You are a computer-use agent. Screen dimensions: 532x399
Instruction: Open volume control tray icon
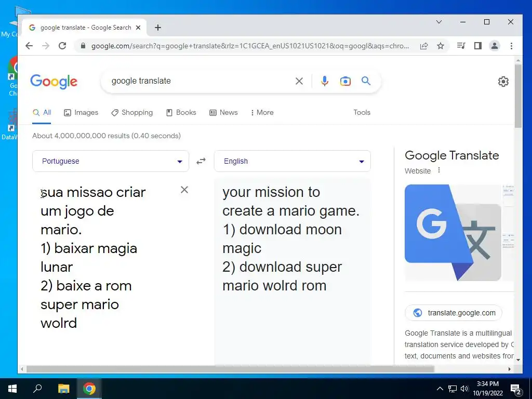(x=464, y=389)
